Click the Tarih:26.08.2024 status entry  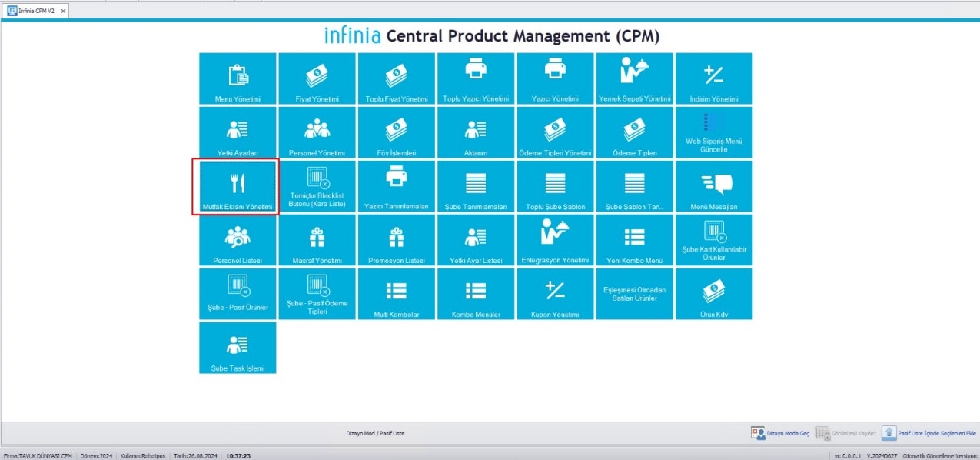click(196, 455)
